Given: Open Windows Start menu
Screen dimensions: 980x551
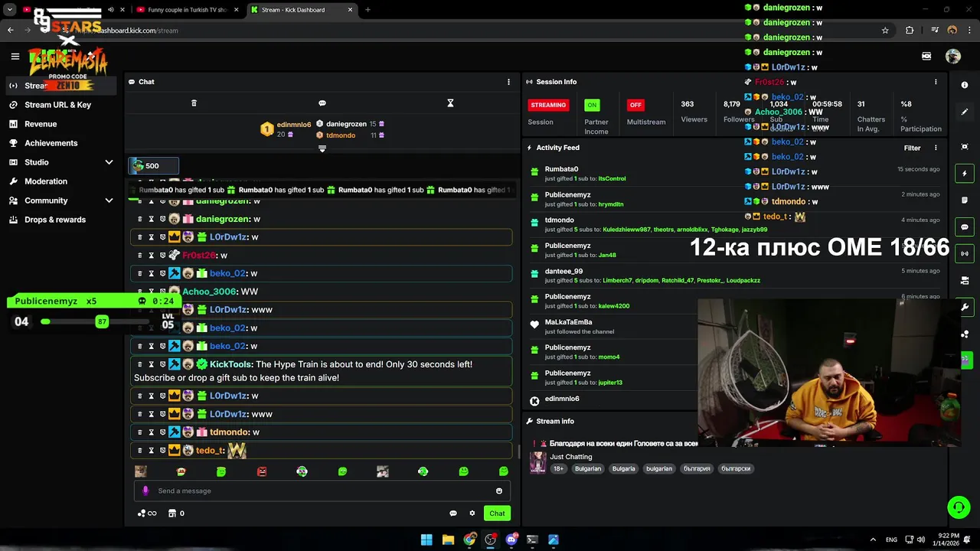Looking at the screenshot, I should tap(426, 540).
